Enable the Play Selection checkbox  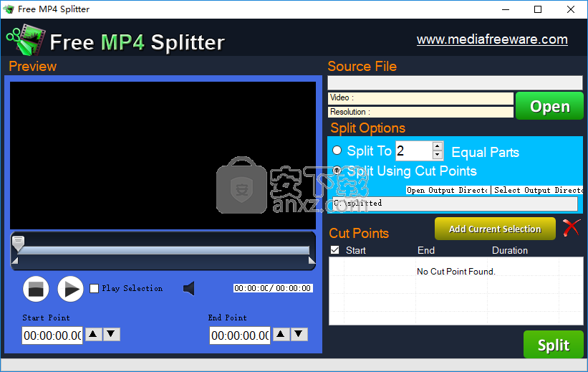click(94, 288)
